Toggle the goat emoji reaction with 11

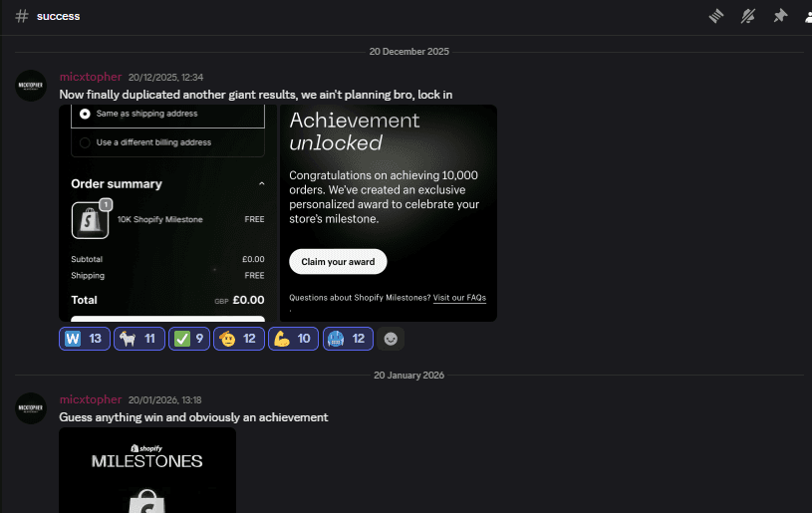coord(139,339)
